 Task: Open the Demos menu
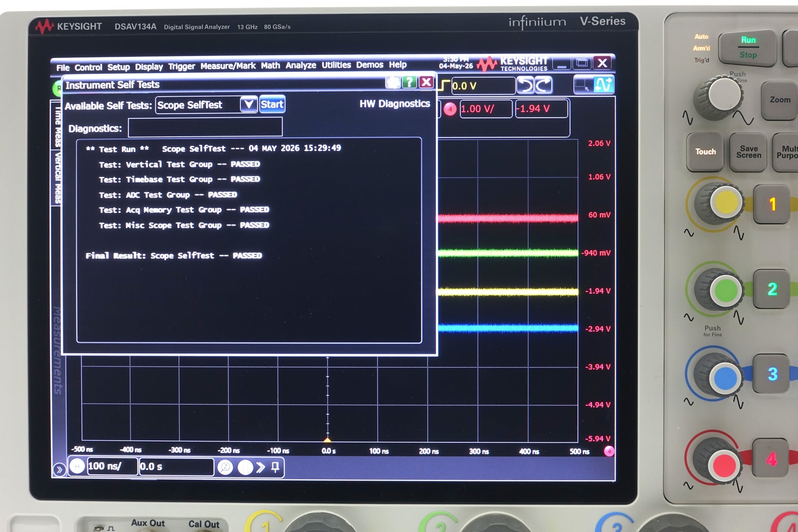(x=369, y=65)
